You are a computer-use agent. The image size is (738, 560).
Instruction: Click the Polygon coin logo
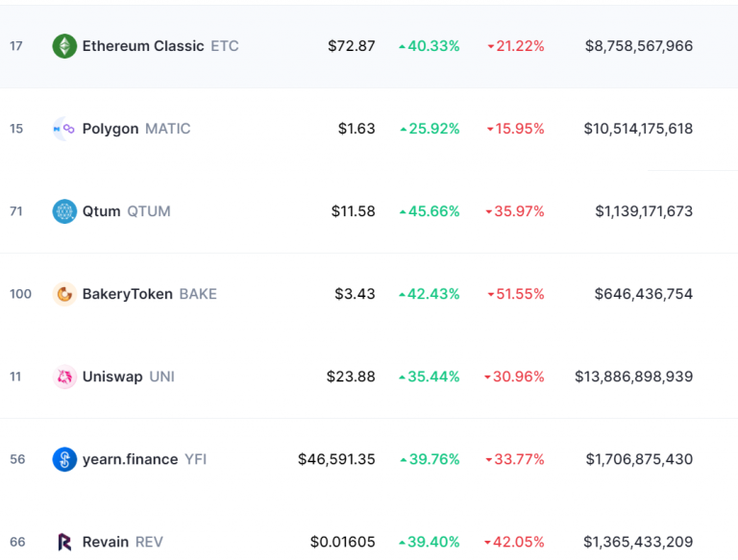(64, 129)
